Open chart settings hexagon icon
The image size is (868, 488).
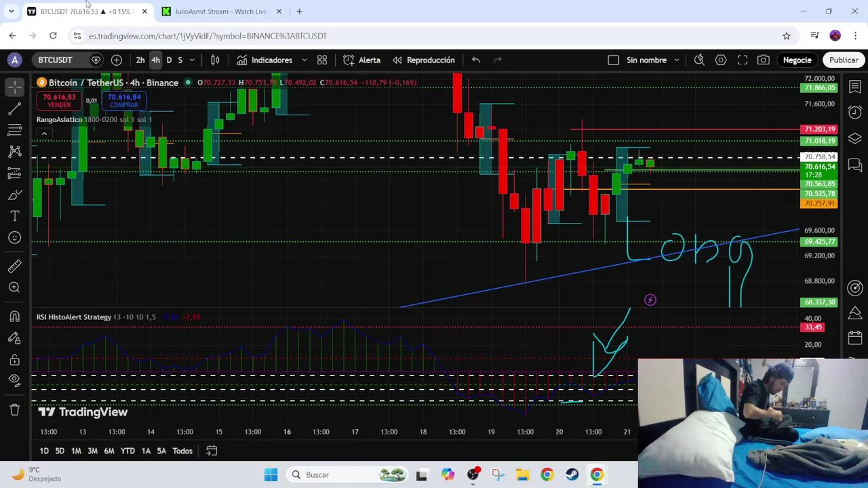pyautogui.click(x=721, y=60)
